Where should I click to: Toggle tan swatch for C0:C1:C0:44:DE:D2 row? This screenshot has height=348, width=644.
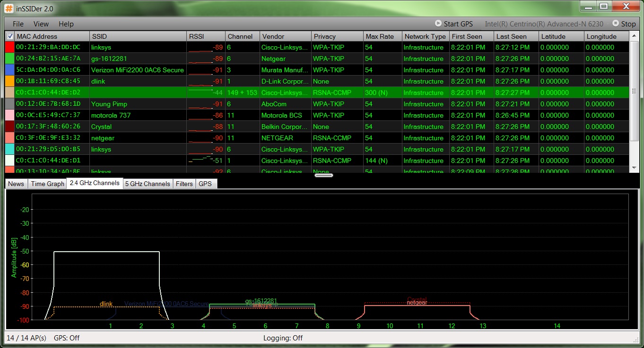[9, 93]
